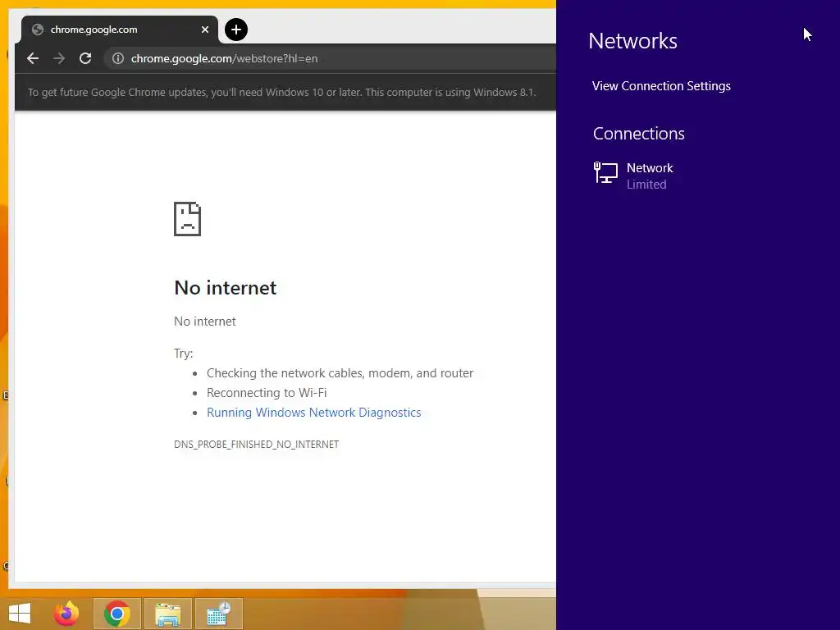Image resolution: width=840 pixels, height=630 pixels.
Task: Launch Firefox from the taskbar
Action: tap(66, 614)
